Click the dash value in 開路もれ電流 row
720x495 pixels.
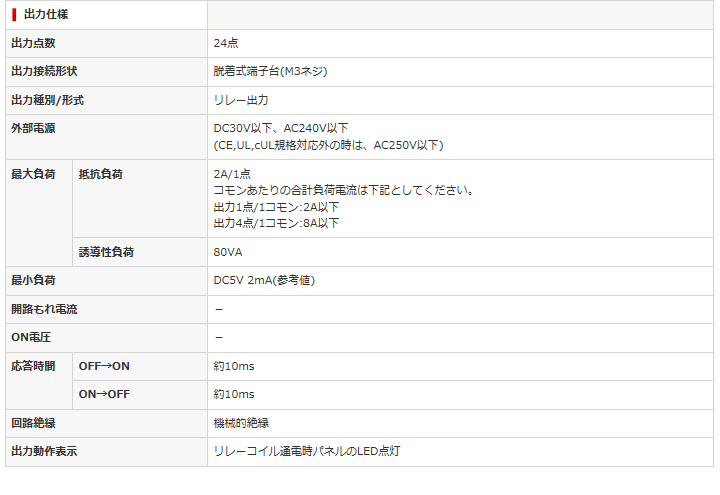[x=219, y=309]
